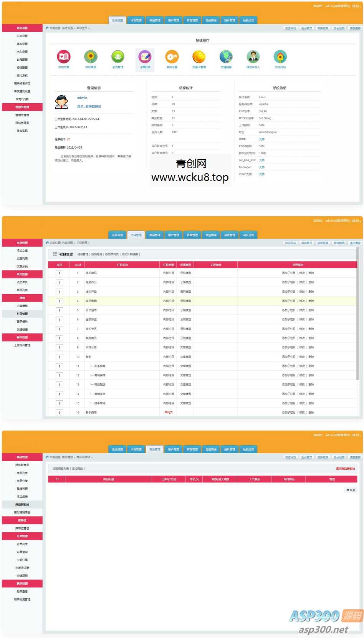Screen dimensions: 364x638
Task: Open 上传文件管理 in the content sidebar
Action: (x=22, y=345)
